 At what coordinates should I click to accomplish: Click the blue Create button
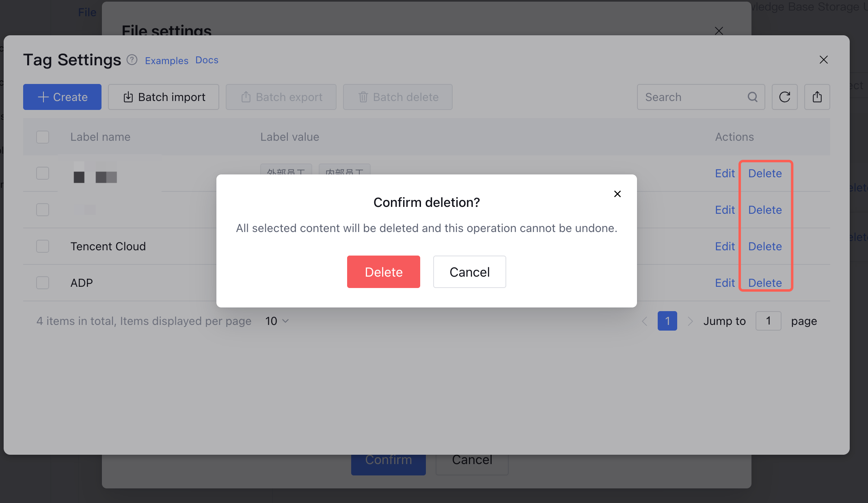coord(62,97)
